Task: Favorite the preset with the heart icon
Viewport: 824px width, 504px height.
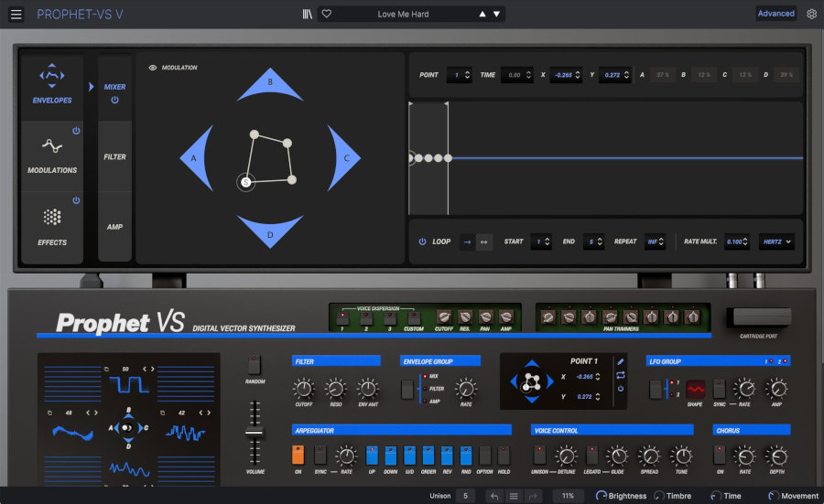Action: (326, 14)
